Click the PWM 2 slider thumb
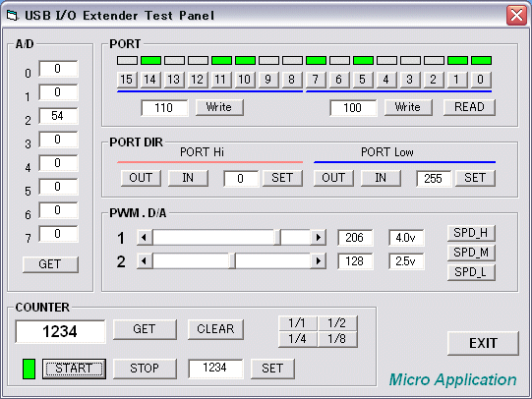532x399 pixels. 232,261
